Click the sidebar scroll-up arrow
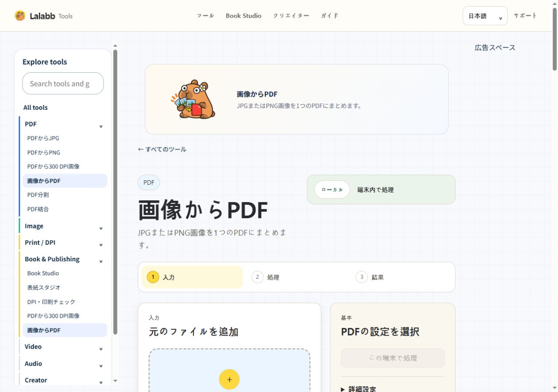The image size is (558, 392). (x=116, y=45)
